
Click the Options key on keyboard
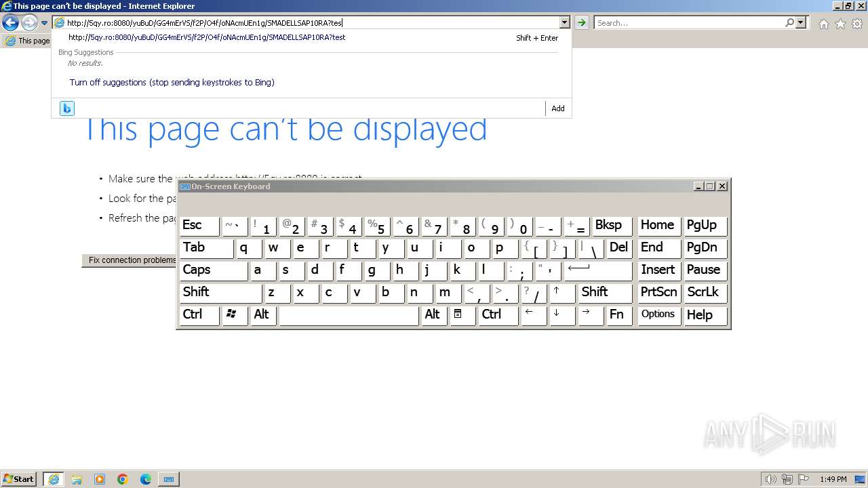tap(659, 315)
